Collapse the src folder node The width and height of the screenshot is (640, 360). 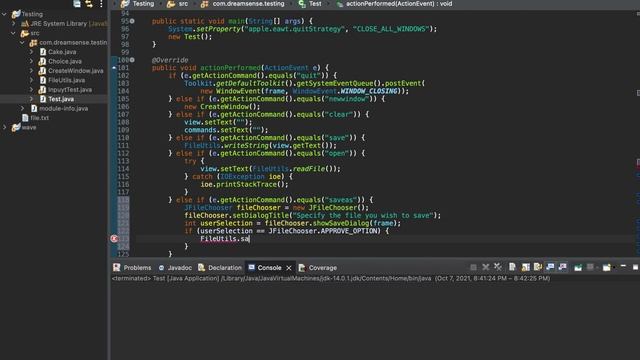[x=13, y=33]
